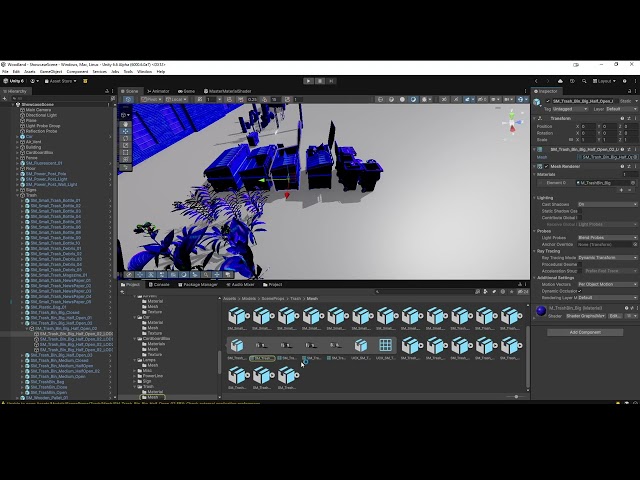Open the Pivot handle position dropdown
The width and height of the screenshot is (640, 480).
click(151, 99)
